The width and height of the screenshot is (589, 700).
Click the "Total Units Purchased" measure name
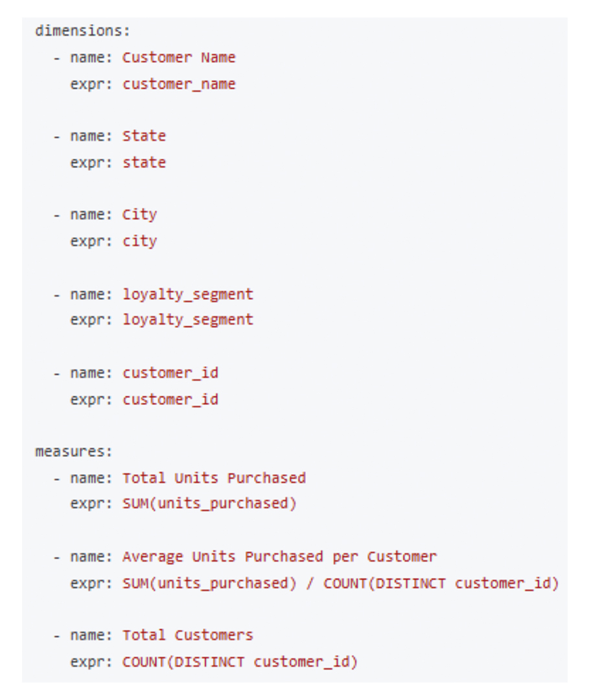(214, 478)
